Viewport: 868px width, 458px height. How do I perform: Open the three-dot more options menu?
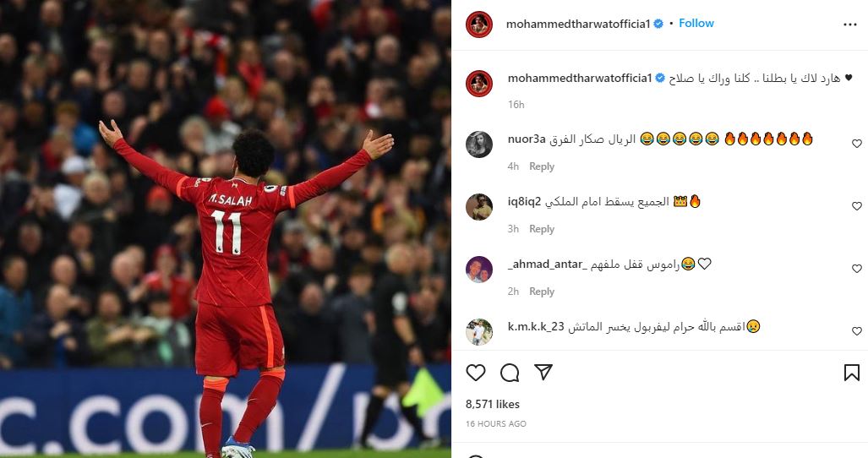(x=849, y=25)
